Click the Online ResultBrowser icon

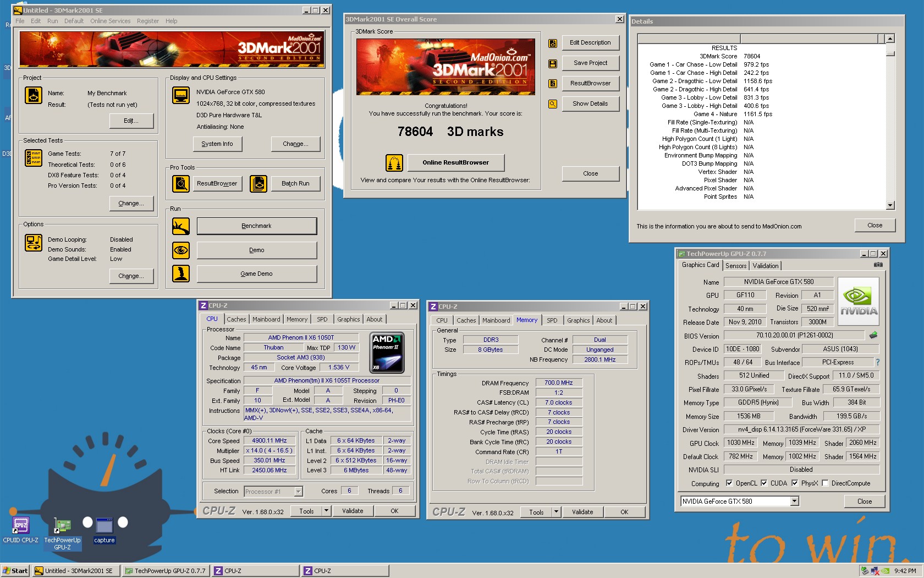coord(394,163)
